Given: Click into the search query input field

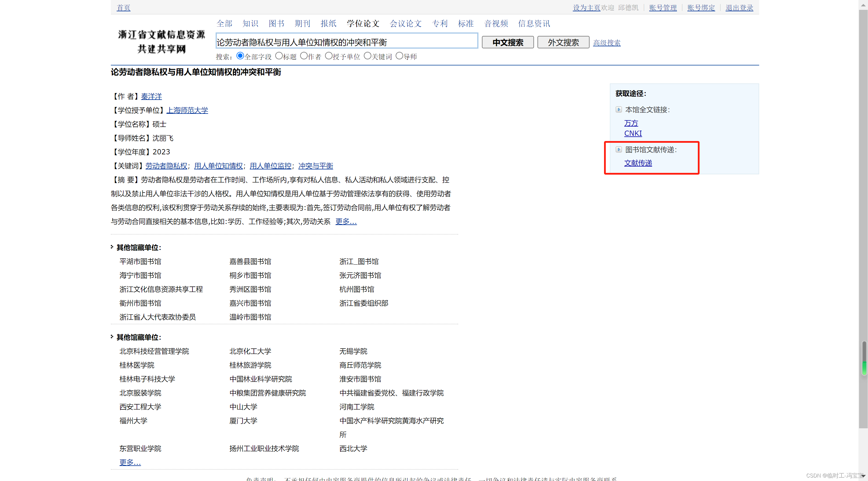Looking at the screenshot, I should (x=346, y=42).
